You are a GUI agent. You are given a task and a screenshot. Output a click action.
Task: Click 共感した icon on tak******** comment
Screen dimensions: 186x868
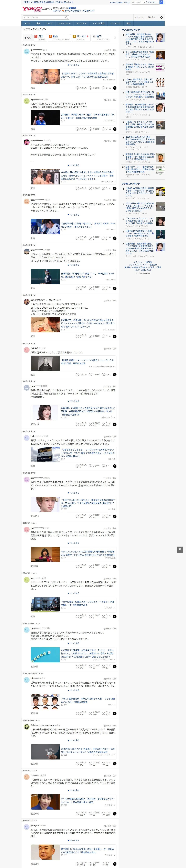click(x=77, y=466)
